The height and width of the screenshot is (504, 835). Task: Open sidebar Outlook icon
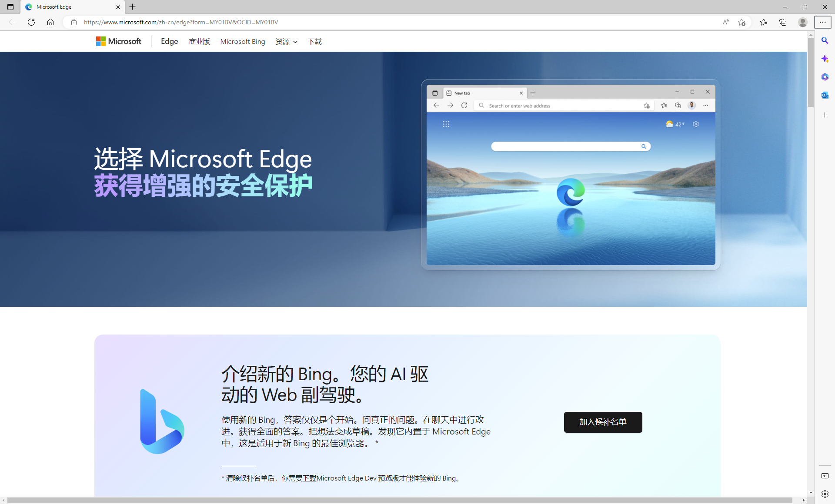pyautogui.click(x=825, y=95)
